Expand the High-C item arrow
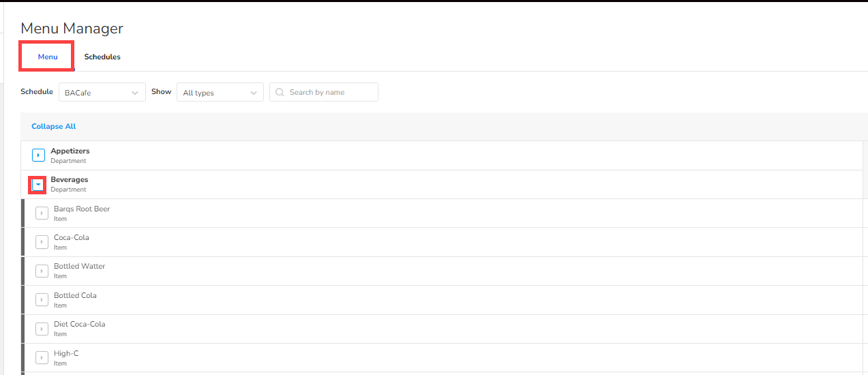 (x=42, y=357)
